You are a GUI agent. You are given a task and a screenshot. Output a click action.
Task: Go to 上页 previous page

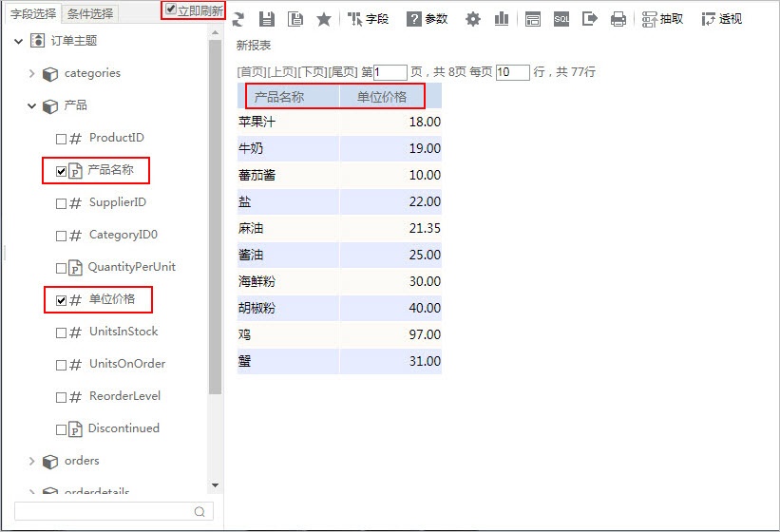click(x=282, y=72)
